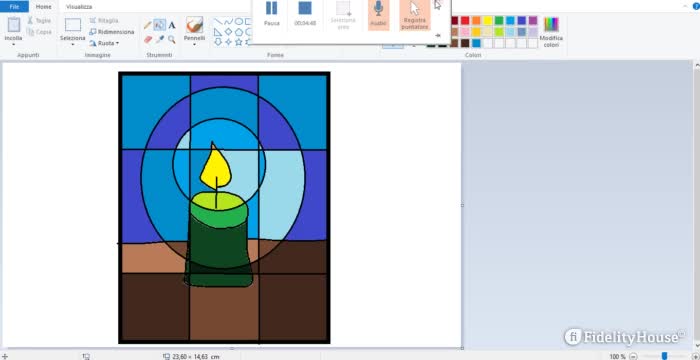Select the Pencil tool

coord(148,25)
